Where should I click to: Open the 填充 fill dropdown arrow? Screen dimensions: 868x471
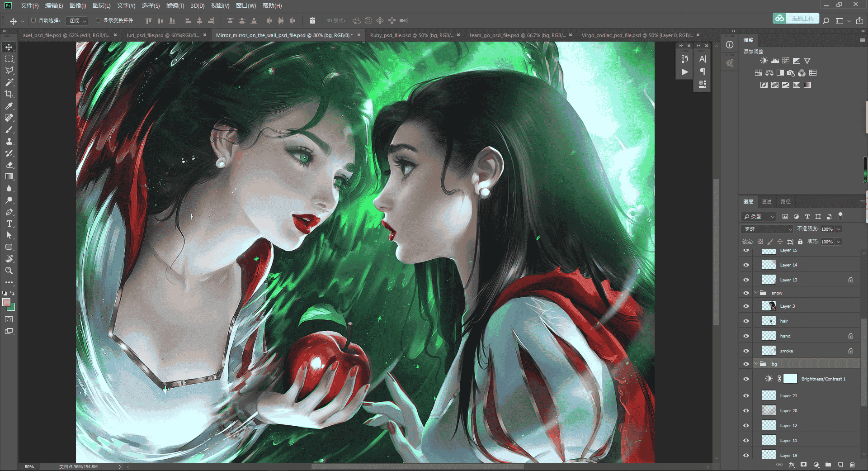(839, 242)
